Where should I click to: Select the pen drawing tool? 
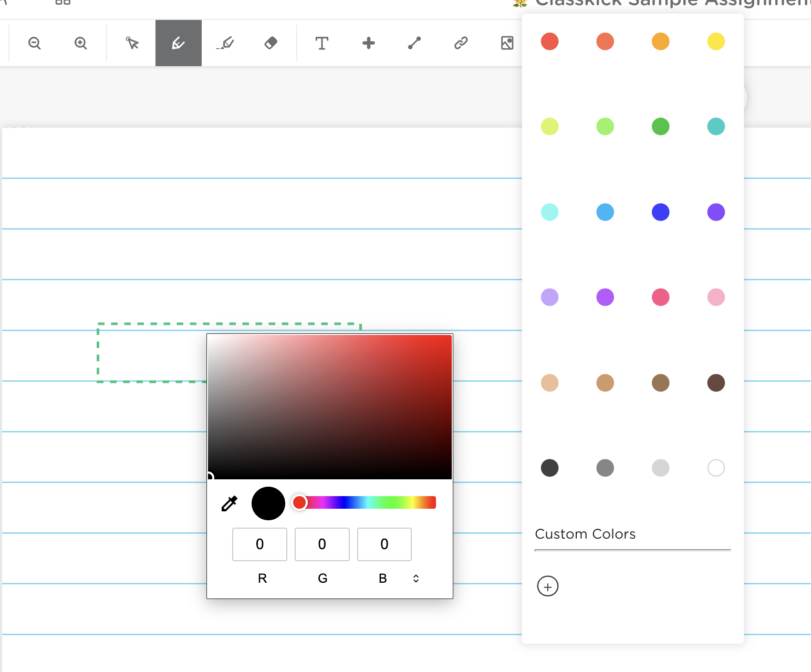pyautogui.click(x=179, y=43)
